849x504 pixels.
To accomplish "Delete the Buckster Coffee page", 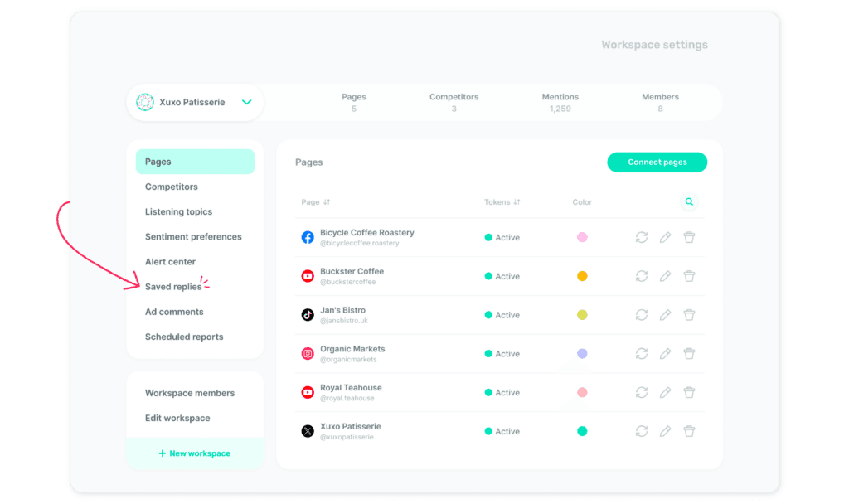I will click(689, 276).
